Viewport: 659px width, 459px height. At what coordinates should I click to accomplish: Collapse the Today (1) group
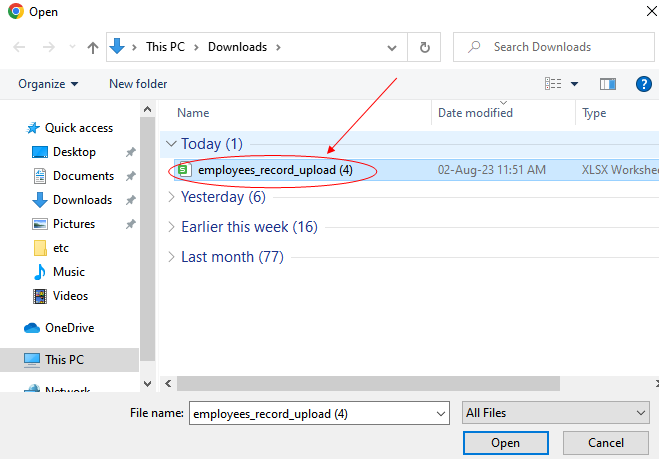[172, 144]
